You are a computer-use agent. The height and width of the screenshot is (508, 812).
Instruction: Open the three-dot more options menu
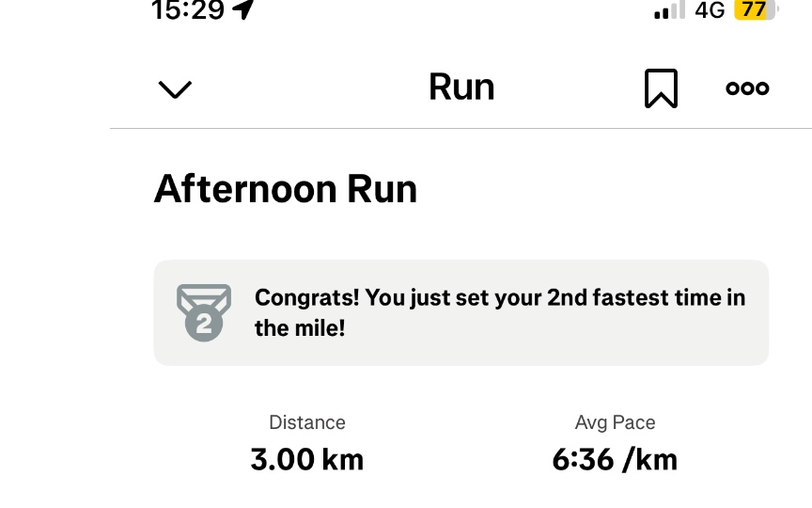click(747, 88)
